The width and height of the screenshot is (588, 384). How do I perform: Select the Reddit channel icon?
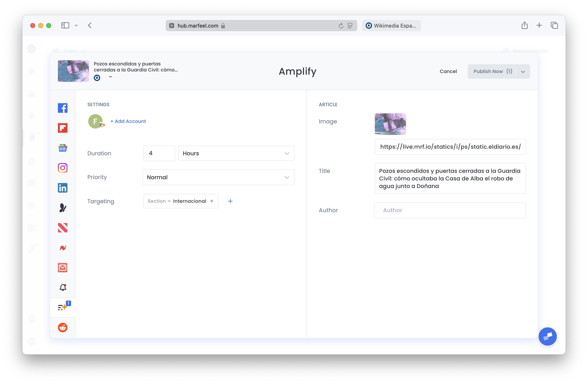[x=62, y=327]
